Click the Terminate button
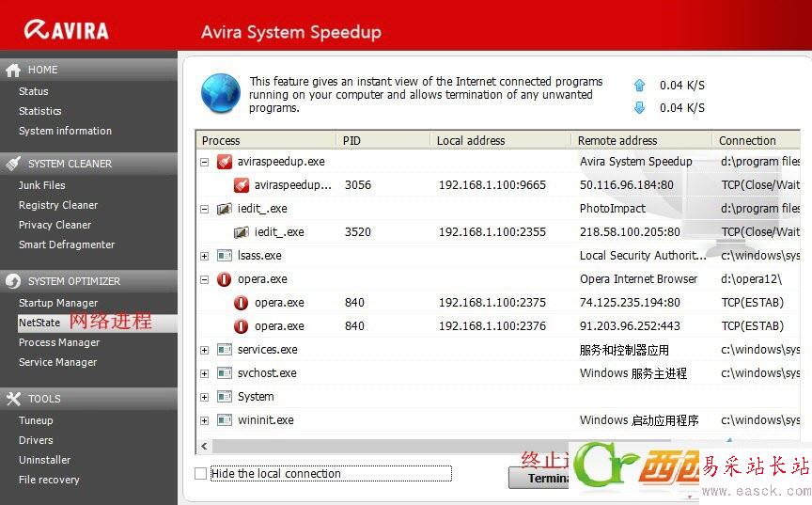 (x=539, y=478)
